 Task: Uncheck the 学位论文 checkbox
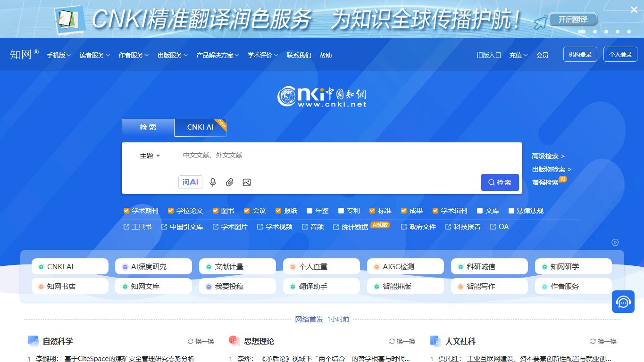coord(171,211)
